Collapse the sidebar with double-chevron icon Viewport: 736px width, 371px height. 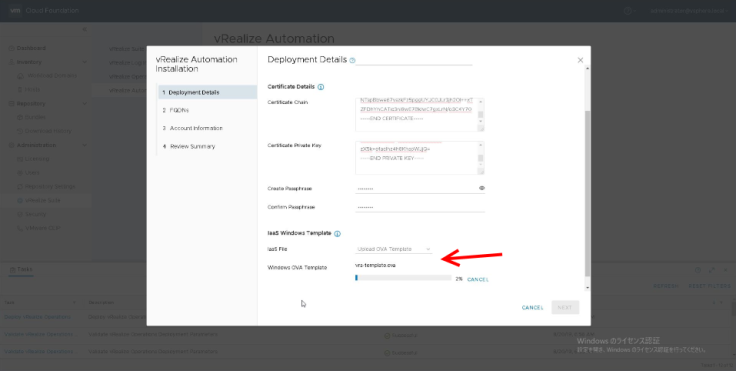pos(84,30)
